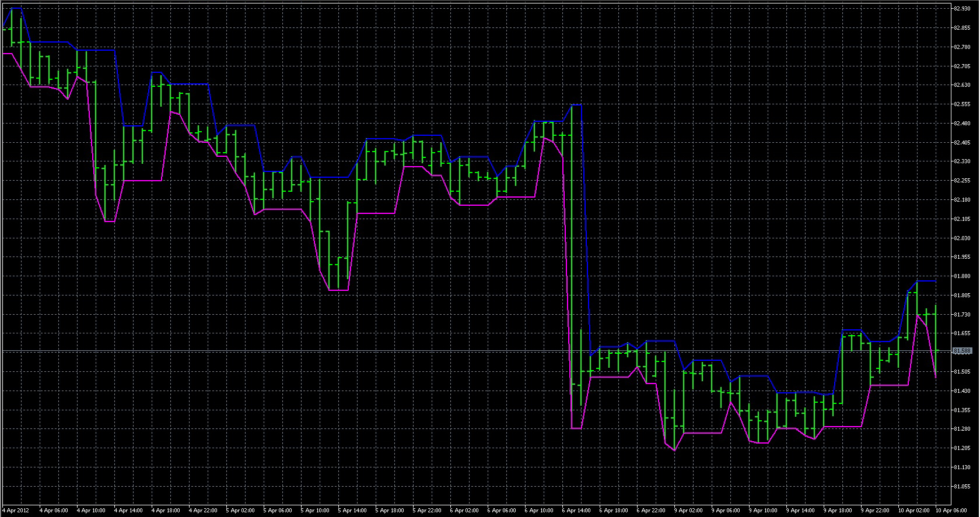Click the 9 Apr 18:00 time label
980x517 pixels.
(x=838, y=511)
